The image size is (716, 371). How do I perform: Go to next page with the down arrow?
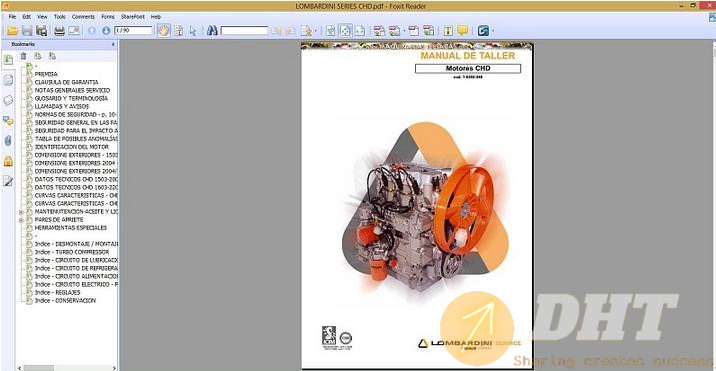106,31
